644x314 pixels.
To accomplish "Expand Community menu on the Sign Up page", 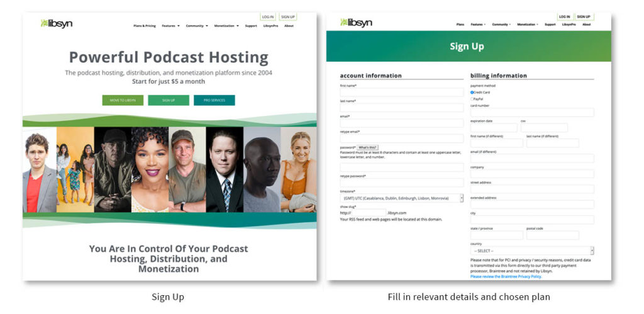I will [x=501, y=25].
